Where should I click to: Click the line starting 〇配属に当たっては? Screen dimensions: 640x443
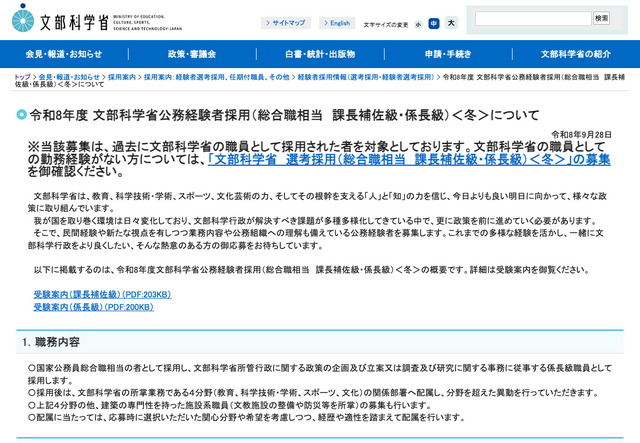247,418
